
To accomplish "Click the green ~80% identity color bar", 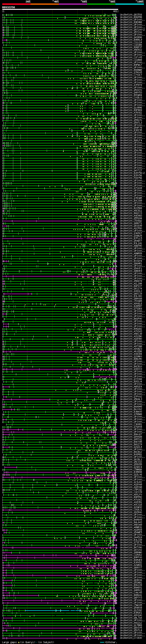I will (x=101, y=4).
